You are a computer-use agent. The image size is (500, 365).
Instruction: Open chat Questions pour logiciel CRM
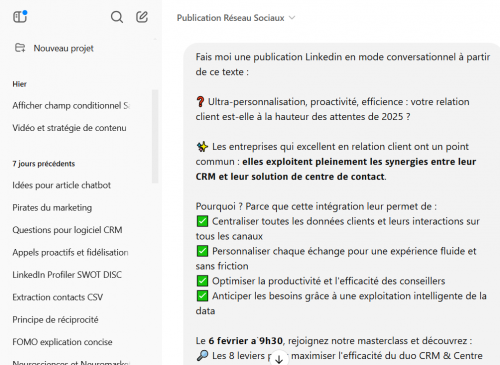point(67,230)
